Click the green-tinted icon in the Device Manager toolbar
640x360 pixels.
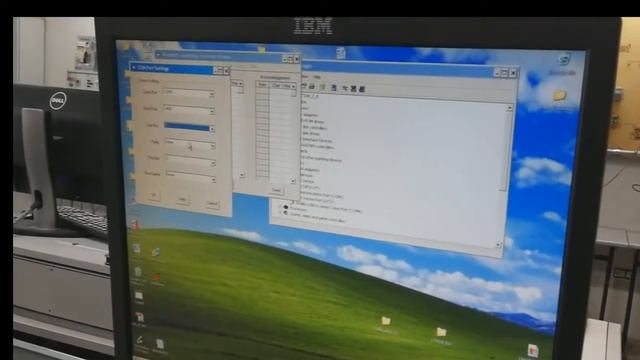point(322,87)
